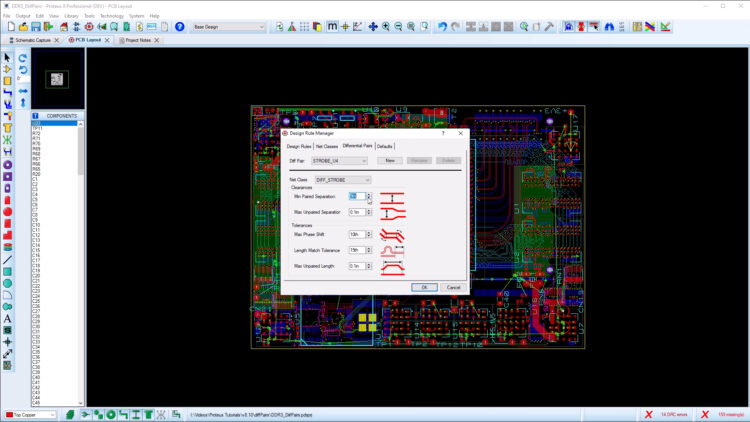The width and height of the screenshot is (750, 422).
Task: Switch to the Net Classes tab
Action: [327, 146]
